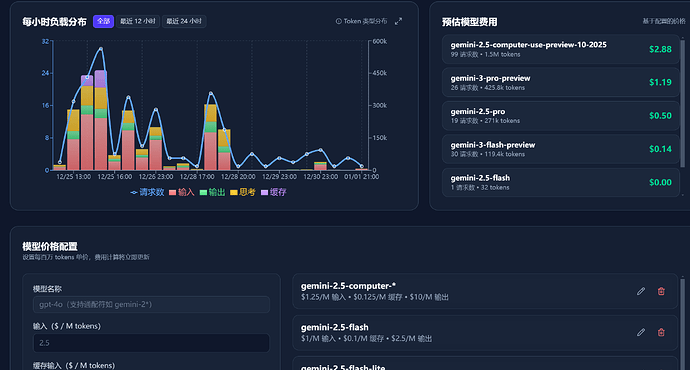Click the 模型价格配置 section heading
This screenshot has height=370, width=690.
(50, 246)
